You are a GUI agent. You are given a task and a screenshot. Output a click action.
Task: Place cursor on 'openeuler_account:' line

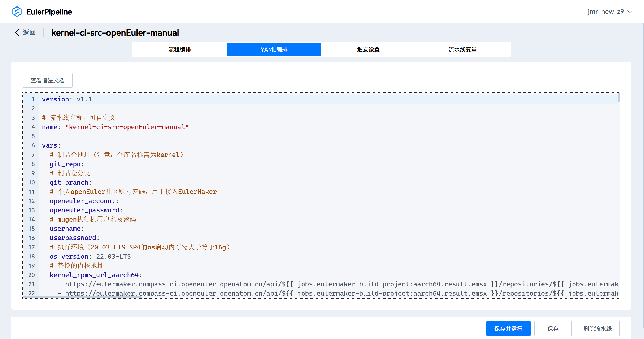(84, 201)
